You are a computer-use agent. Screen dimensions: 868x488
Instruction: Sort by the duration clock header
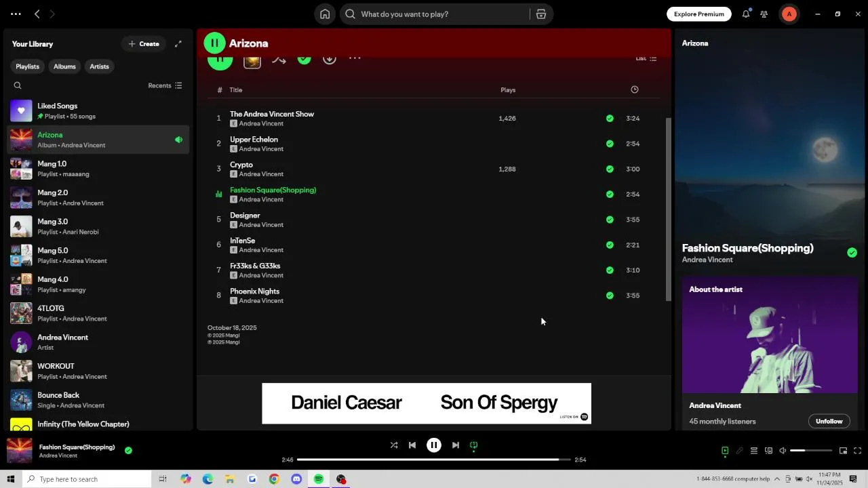[635, 89]
